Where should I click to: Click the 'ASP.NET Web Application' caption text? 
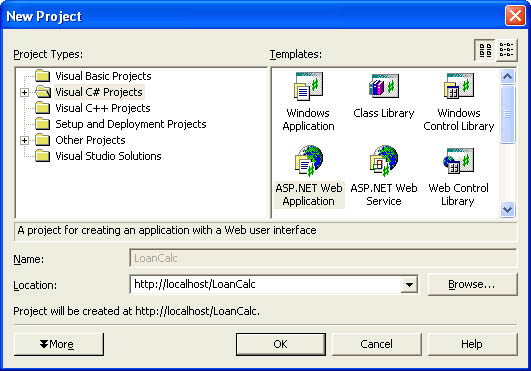(x=309, y=195)
